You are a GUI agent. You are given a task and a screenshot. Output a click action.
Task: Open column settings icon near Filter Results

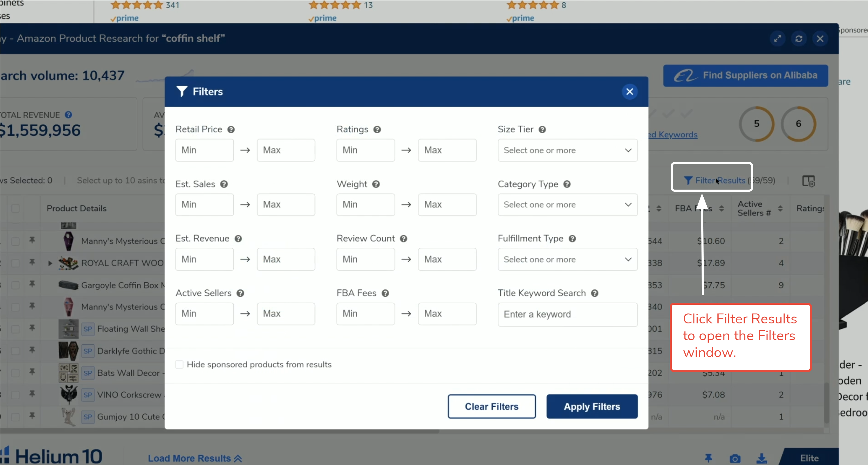(808, 181)
